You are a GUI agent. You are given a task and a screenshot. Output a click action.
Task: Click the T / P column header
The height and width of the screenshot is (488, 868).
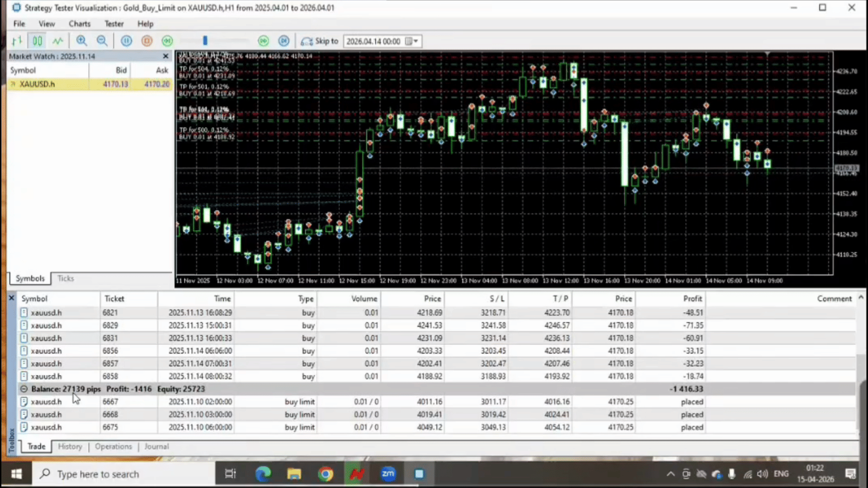(x=540, y=299)
